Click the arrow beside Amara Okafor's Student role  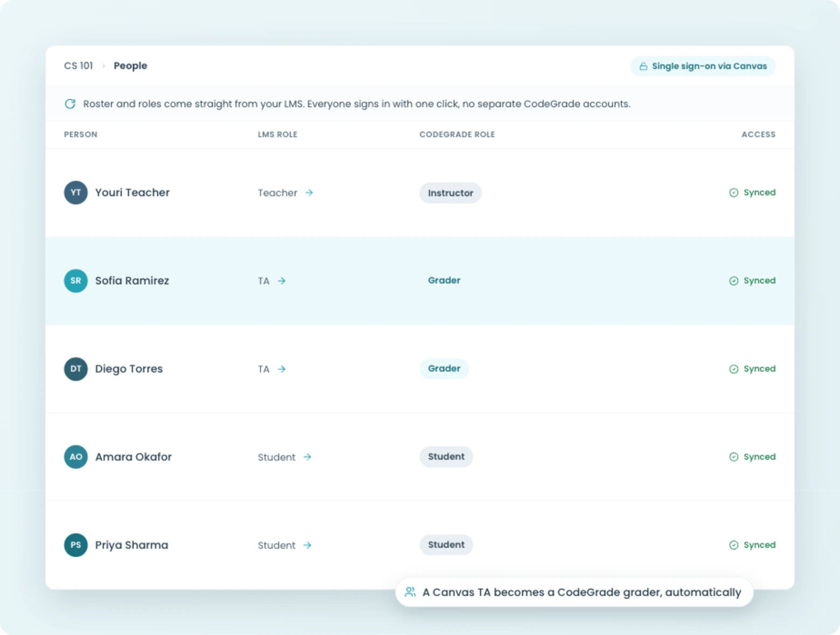(307, 457)
